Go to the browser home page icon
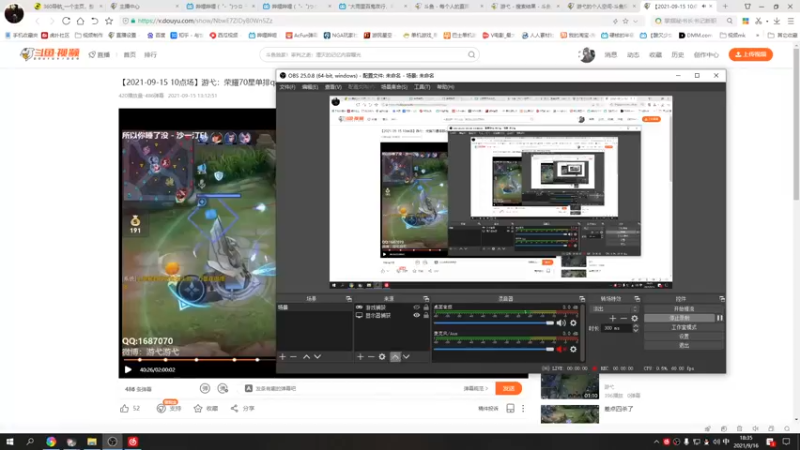The width and height of the screenshot is (800, 450). [x=81, y=21]
